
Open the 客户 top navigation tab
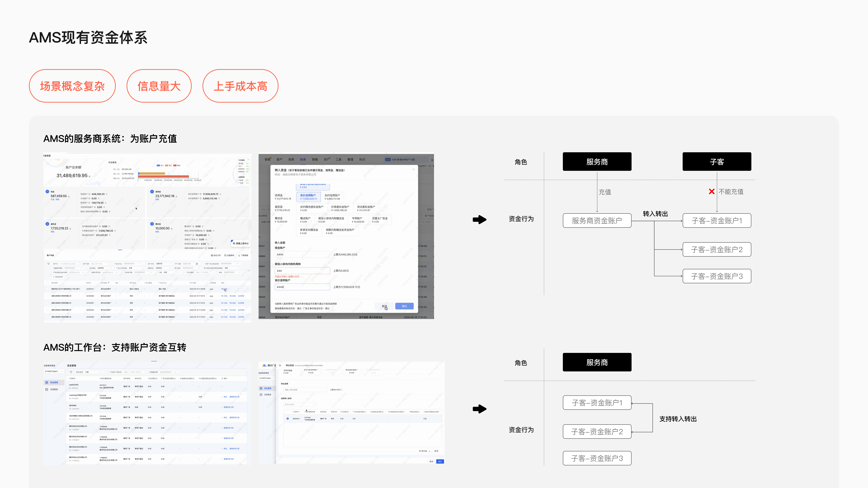[279, 160]
